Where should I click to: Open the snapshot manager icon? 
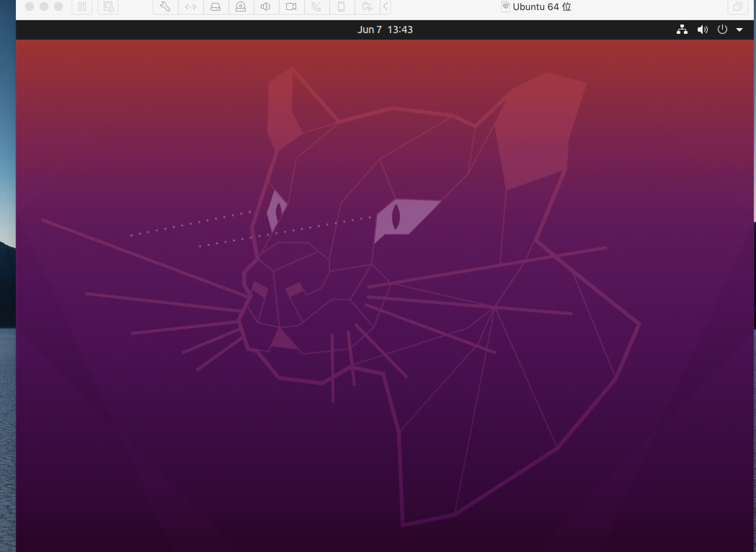click(x=108, y=6)
